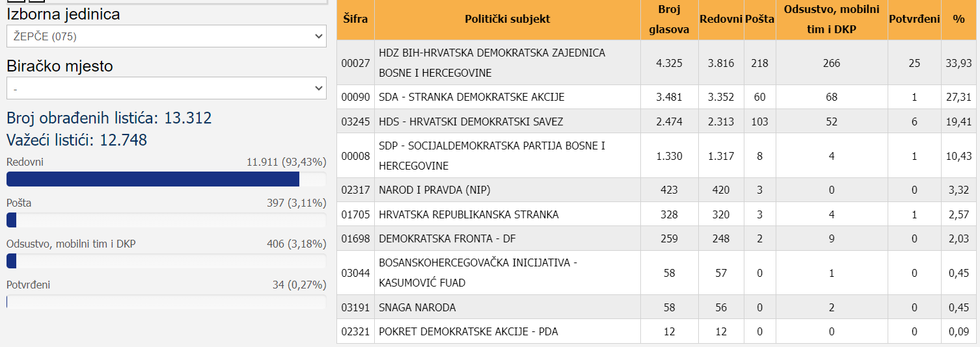
Task: Click the party code 00027 cell
Action: coord(355,63)
